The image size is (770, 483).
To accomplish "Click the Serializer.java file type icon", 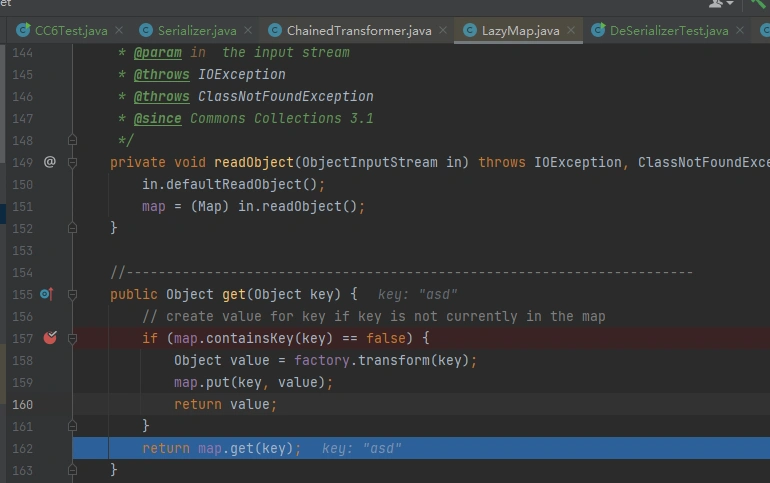I will (x=148, y=31).
